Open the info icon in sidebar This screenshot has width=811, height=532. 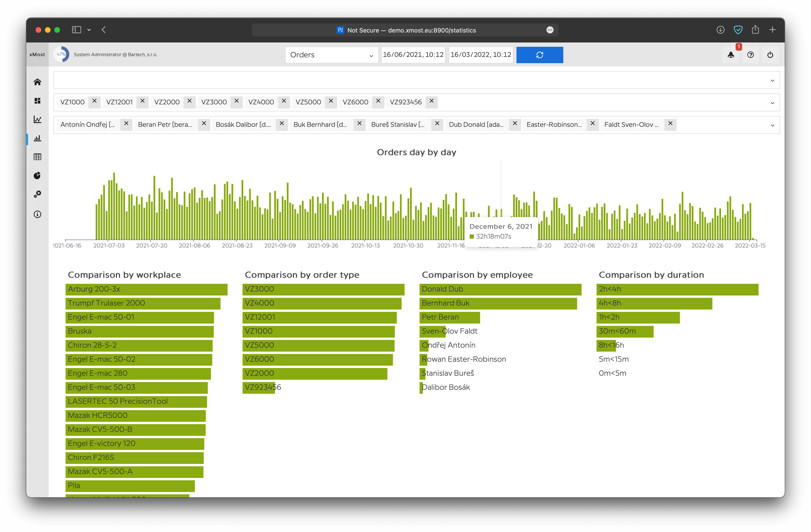point(37,214)
